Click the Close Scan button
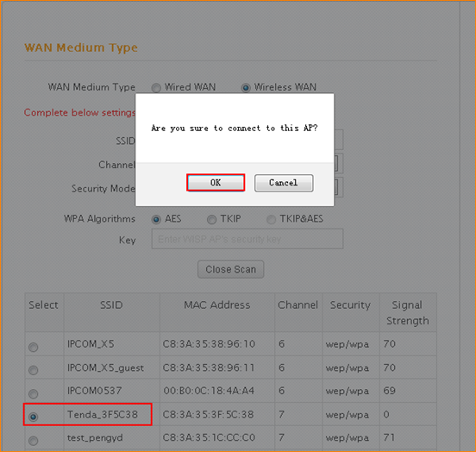The height and width of the screenshot is (452, 476). (x=231, y=269)
